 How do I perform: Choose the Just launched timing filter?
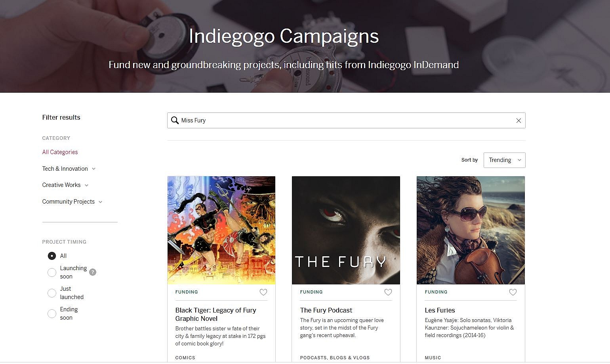pos(52,293)
